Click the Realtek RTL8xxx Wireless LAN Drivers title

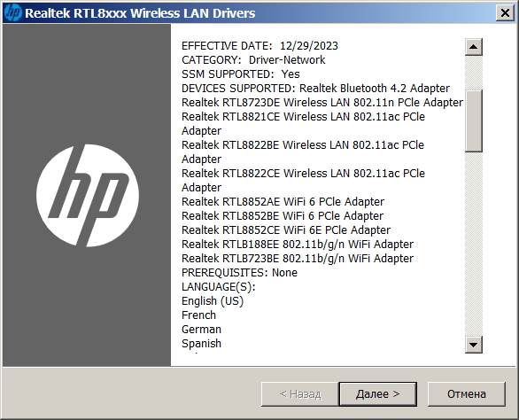(140, 13)
